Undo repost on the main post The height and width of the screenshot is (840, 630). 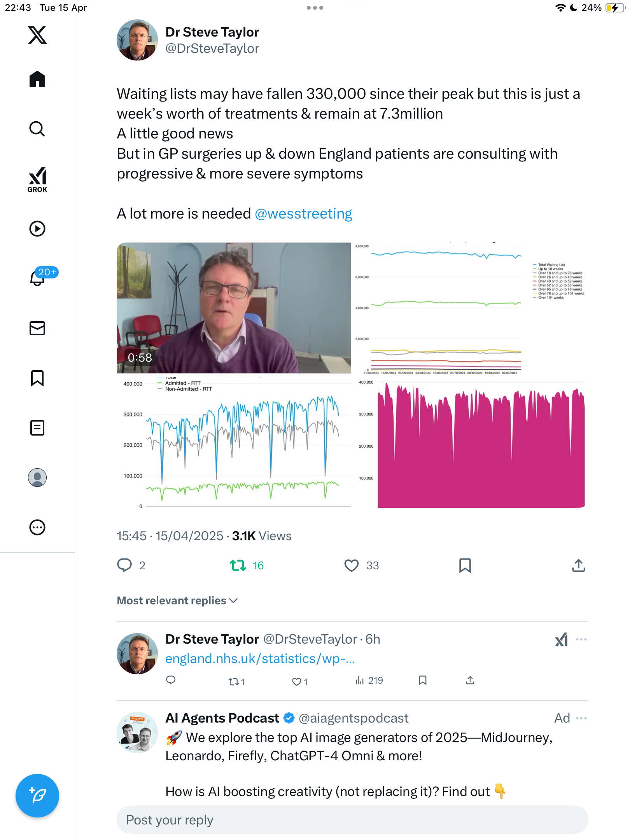(238, 565)
